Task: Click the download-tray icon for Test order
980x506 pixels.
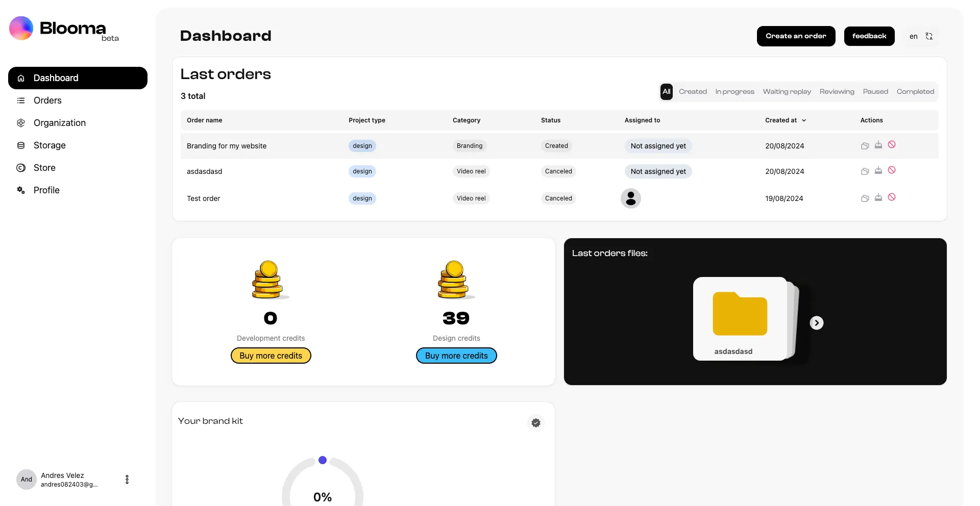Action: tap(878, 197)
